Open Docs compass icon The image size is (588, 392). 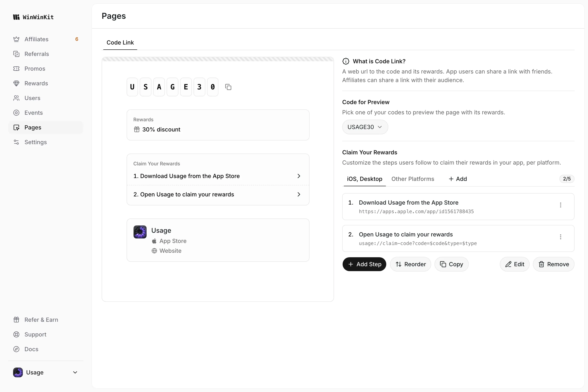point(16,349)
